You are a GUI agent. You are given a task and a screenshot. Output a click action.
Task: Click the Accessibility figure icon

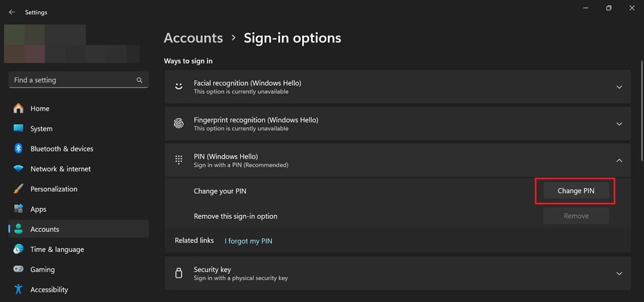tap(19, 290)
